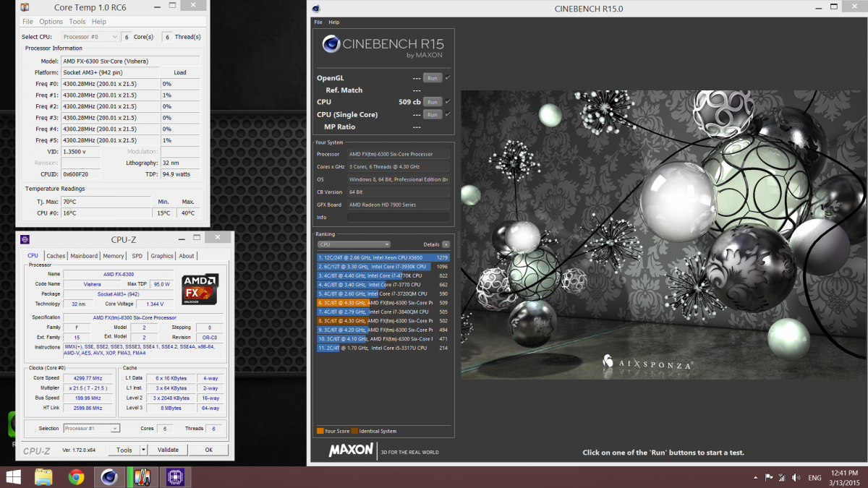This screenshot has width=868, height=488.
Task: Click the Tj. Max 70°C value in Core Temp
Action: point(106,202)
